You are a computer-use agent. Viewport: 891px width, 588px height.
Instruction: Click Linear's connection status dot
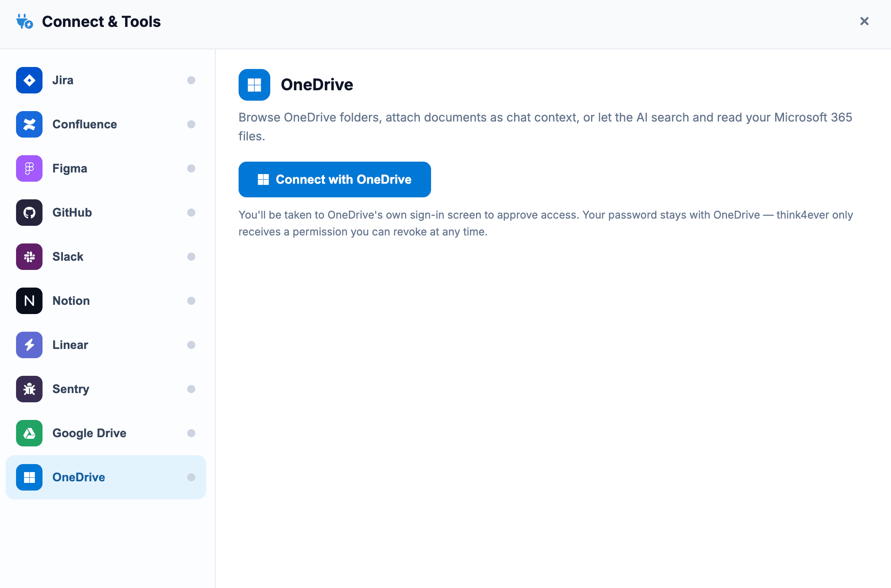click(191, 345)
